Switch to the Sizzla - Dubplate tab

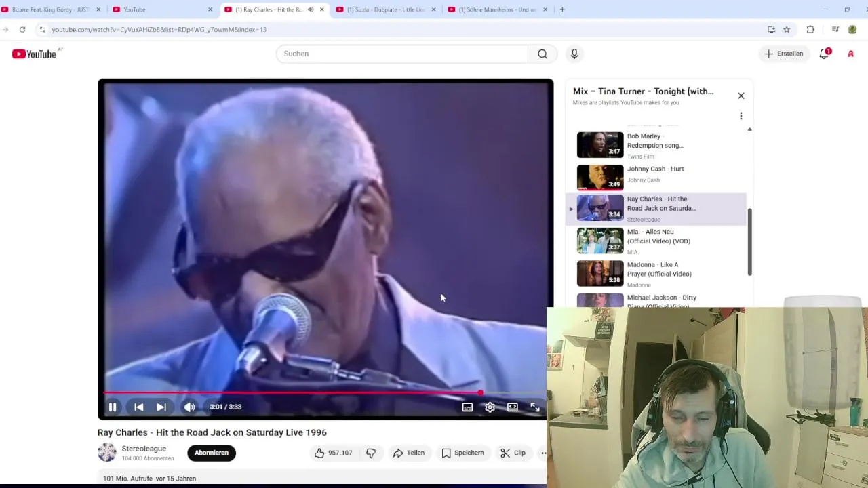pos(387,9)
